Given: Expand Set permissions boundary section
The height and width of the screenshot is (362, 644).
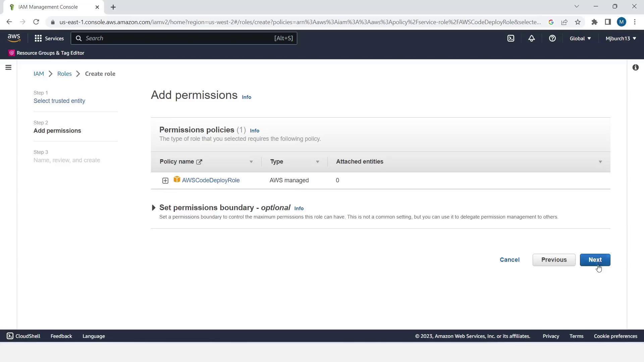Looking at the screenshot, I should (154, 208).
